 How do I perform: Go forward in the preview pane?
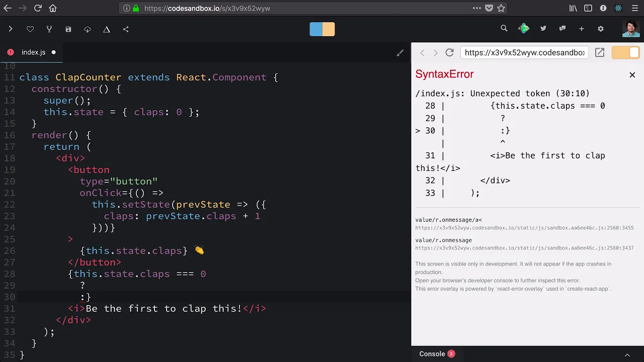[436, 53]
